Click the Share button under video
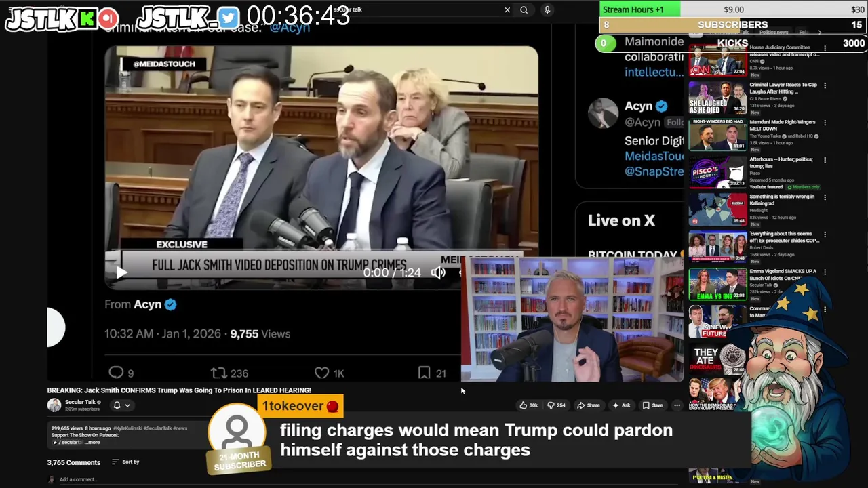Screen dimensions: 868x488 588,405
